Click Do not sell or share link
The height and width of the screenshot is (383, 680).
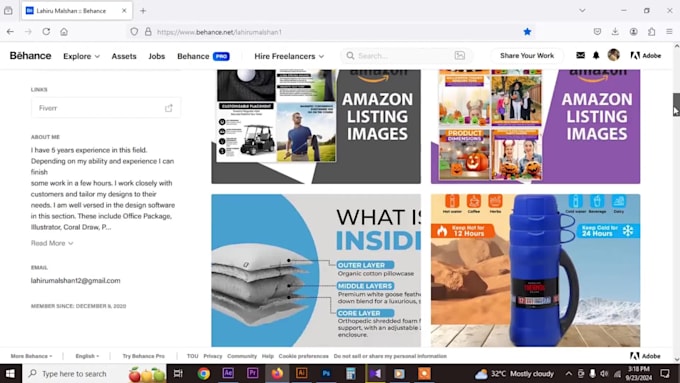click(390, 356)
